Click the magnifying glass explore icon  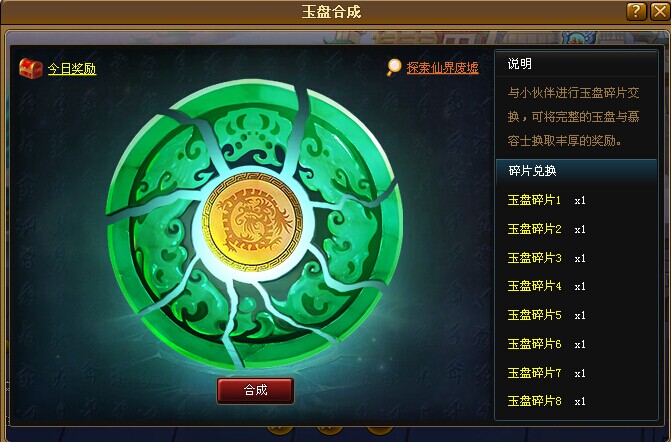394,67
